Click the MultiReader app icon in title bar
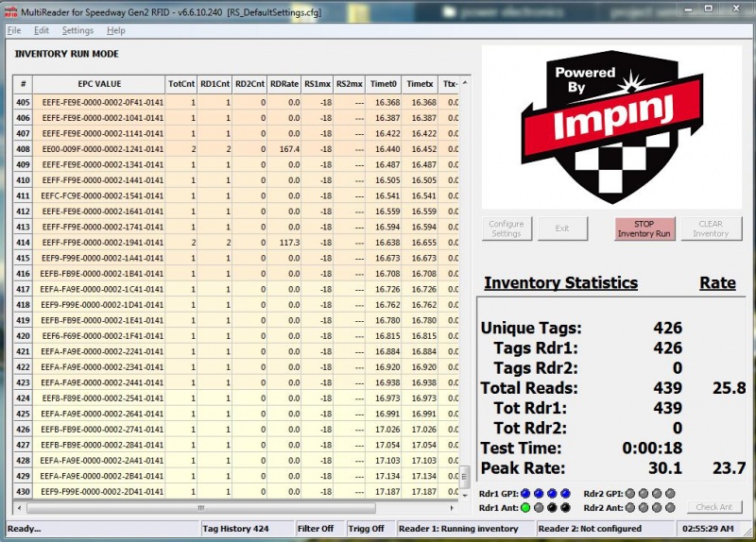 tap(11, 11)
